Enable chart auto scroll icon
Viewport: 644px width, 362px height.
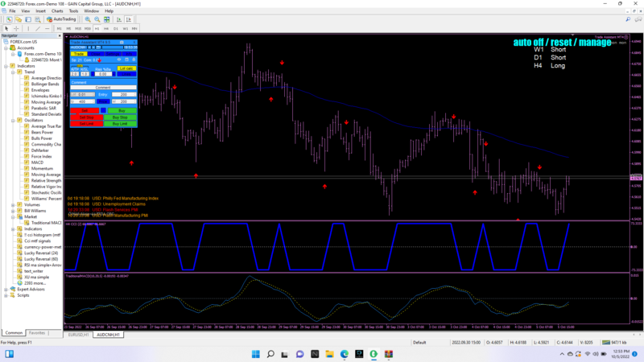point(119,19)
